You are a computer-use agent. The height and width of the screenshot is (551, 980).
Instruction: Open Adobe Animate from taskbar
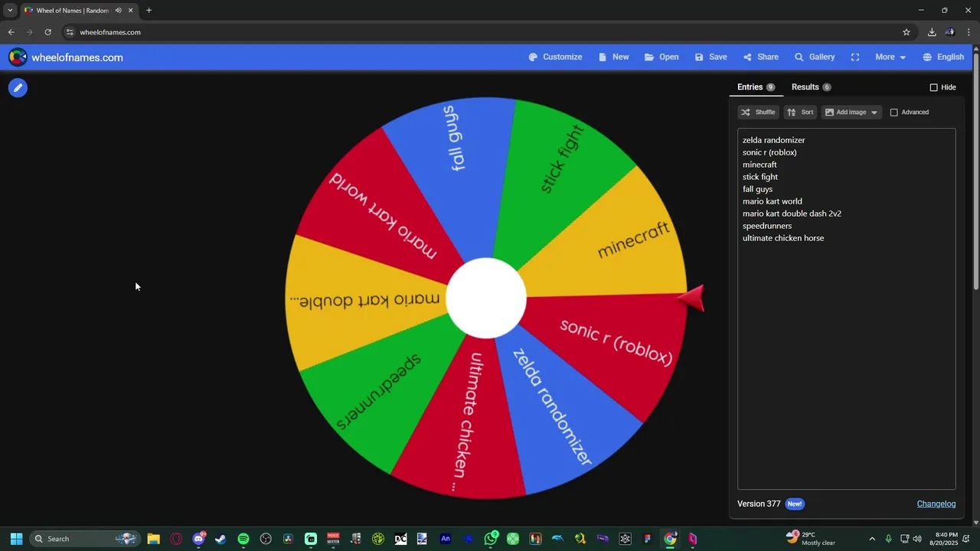(x=445, y=539)
